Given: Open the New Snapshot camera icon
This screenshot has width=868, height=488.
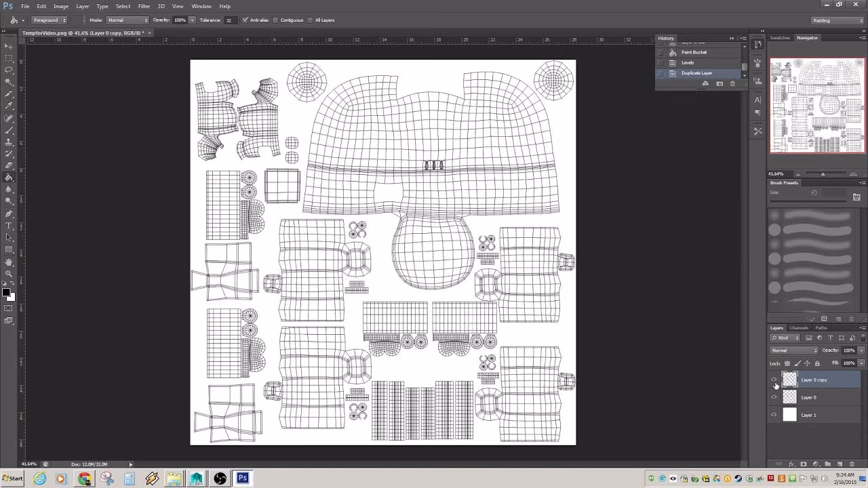Looking at the screenshot, I should [x=719, y=83].
